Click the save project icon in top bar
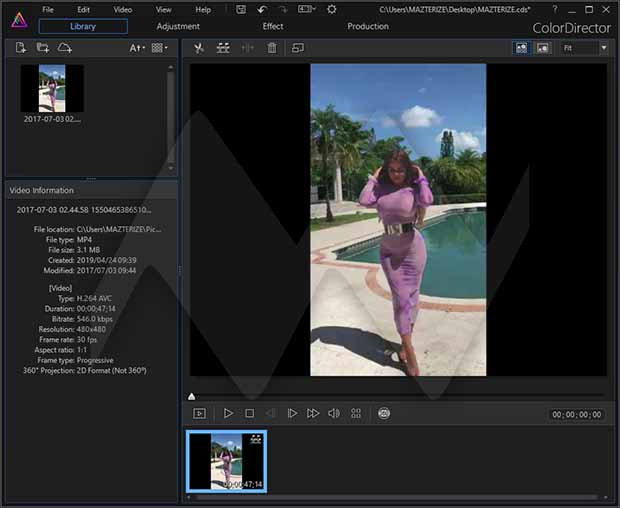 click(x=241, y=9)
